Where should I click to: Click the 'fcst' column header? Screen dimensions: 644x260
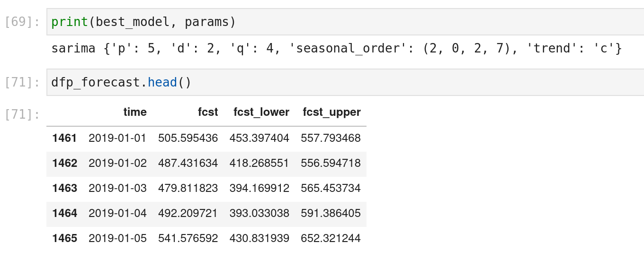coord(208,112)
